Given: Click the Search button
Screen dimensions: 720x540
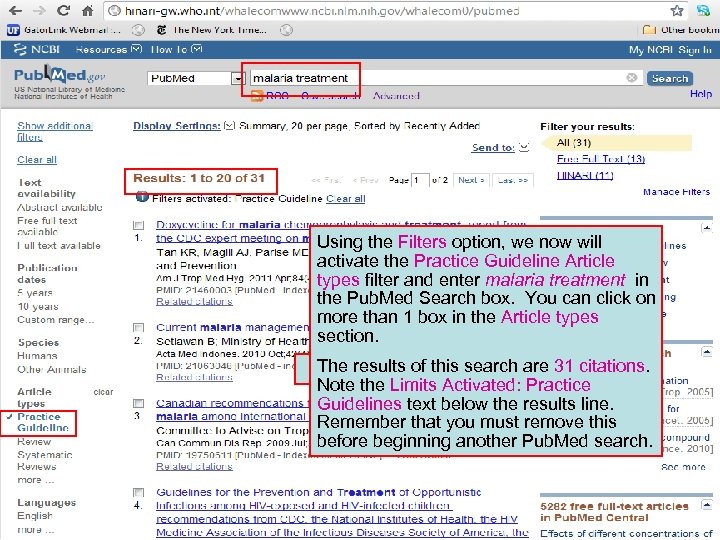Looking at the screenshot, I should pos(670,79).
